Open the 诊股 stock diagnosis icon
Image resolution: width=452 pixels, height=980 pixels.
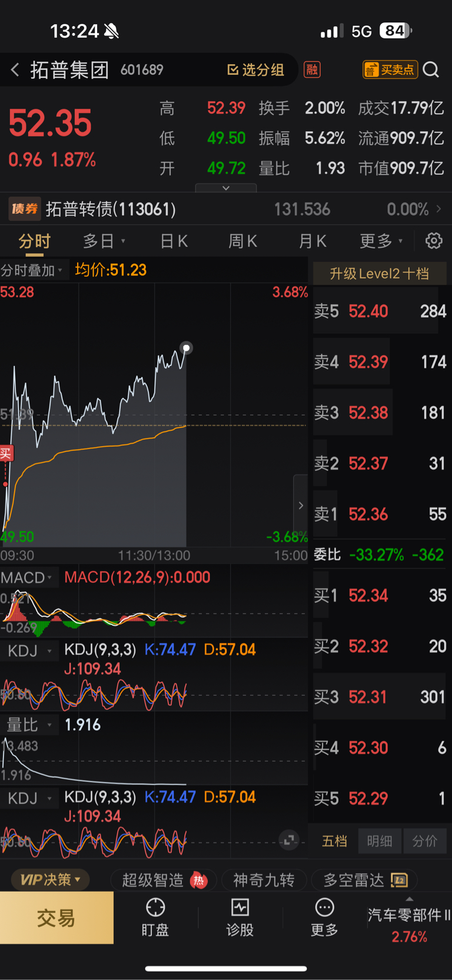coord(240,917)
